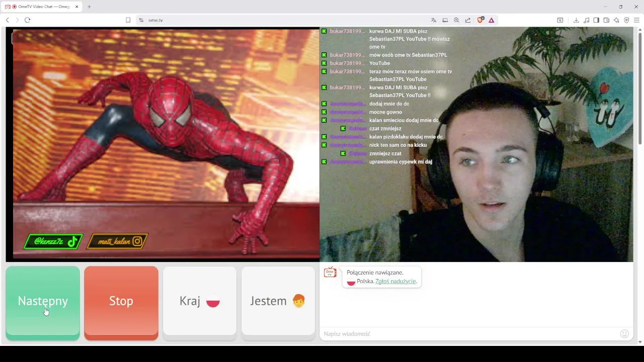
Task: Click 'Połączenie nawiązane.' status text
Action: click(375, 273)
